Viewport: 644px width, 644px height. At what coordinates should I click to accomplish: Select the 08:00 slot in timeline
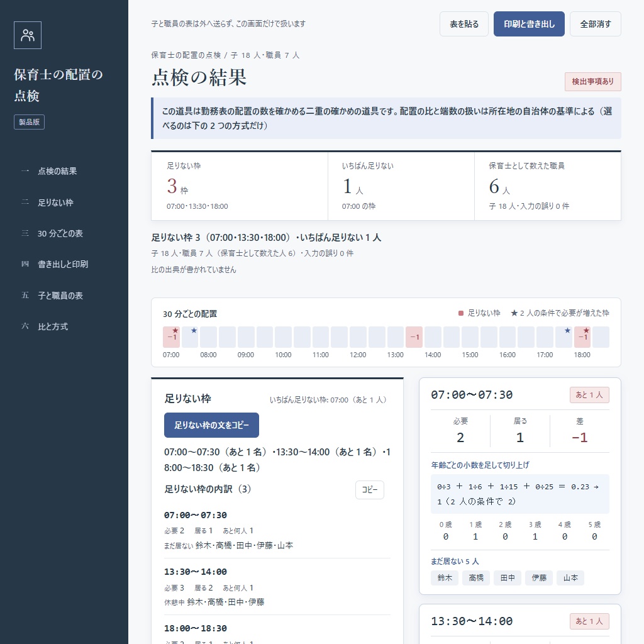click(x=209, y=337)
